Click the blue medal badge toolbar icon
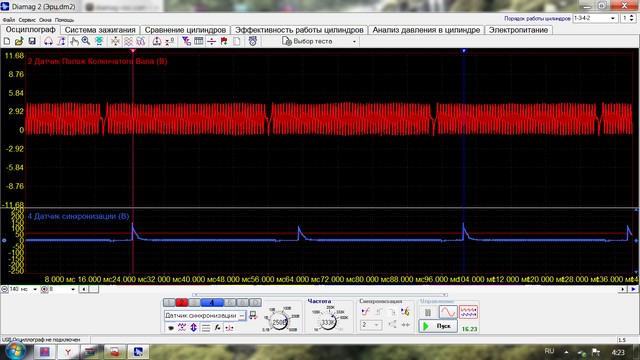The width and height of the screenshot is (640, 360). (253, 41)
